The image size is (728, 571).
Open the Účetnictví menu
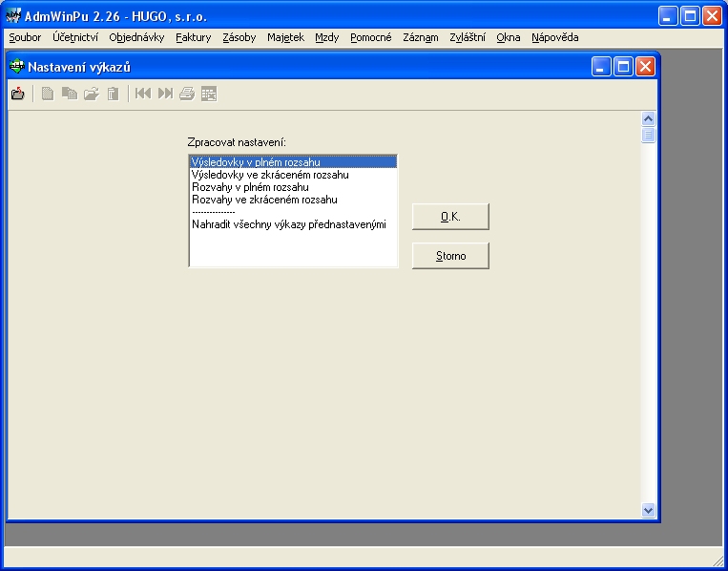[x=75, y=37]
